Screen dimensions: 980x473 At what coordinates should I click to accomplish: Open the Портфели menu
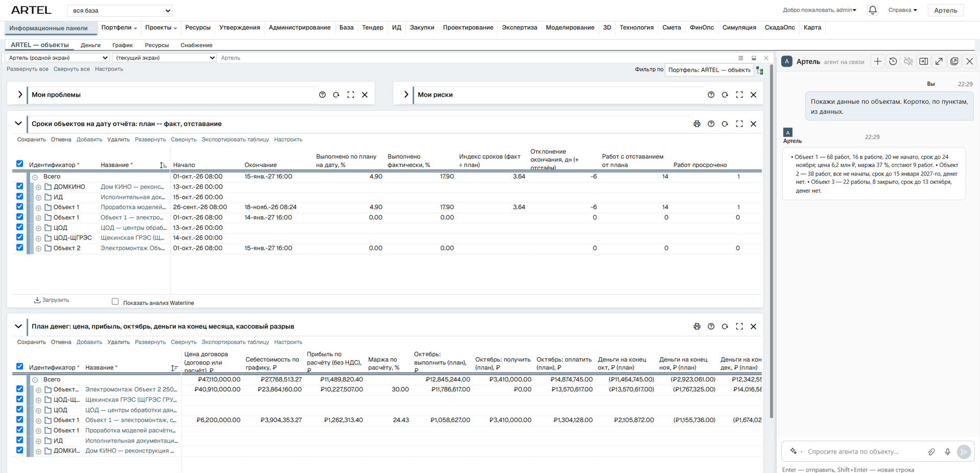[119, 28]
